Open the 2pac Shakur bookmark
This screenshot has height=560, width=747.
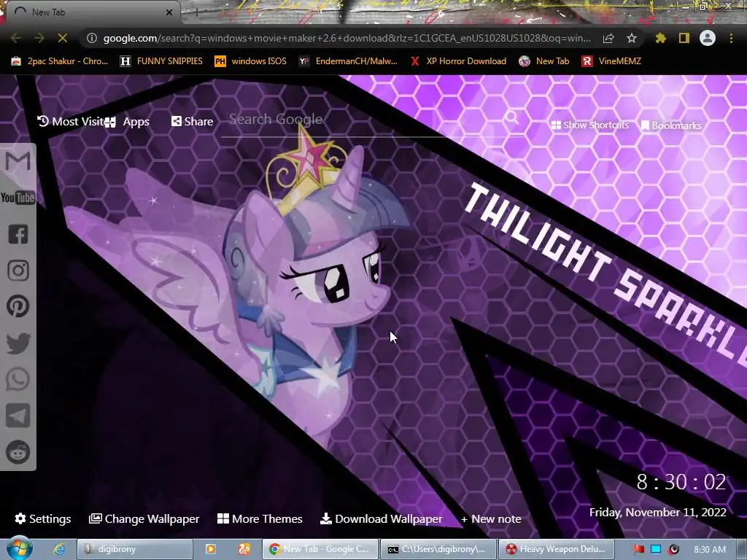pos(60,61)
